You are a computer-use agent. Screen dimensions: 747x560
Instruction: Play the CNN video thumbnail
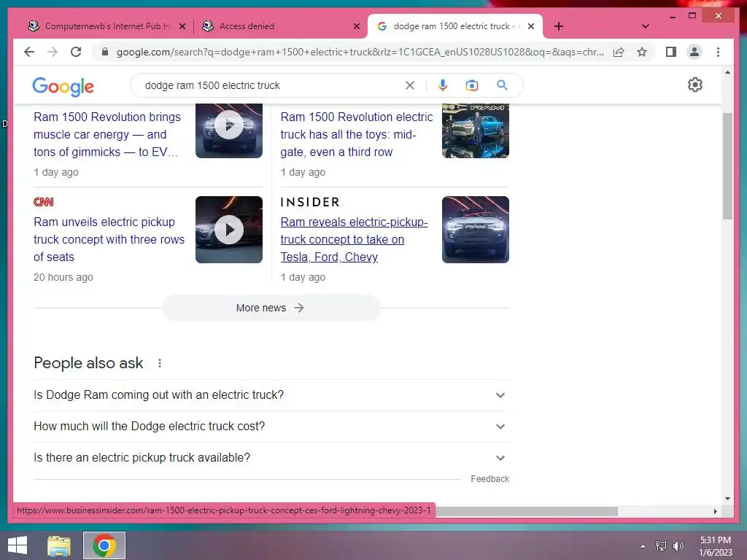tap(228, 230)
